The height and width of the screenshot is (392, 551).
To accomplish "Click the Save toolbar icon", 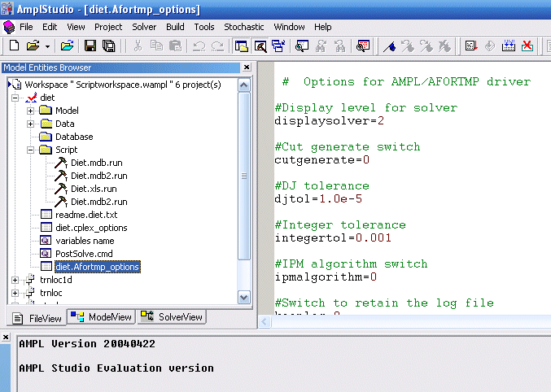I will pyautogui.click(x=90, y=46).
